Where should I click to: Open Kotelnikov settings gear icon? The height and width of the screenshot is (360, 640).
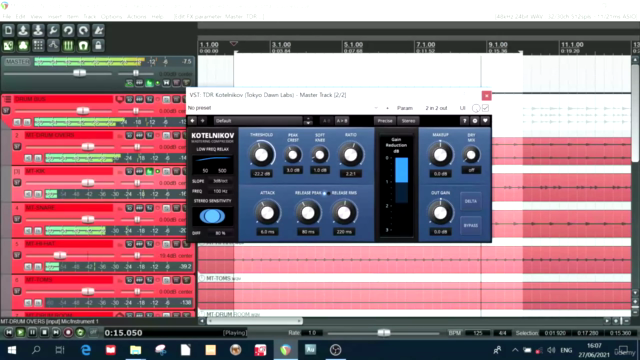(x=475, y=121)
